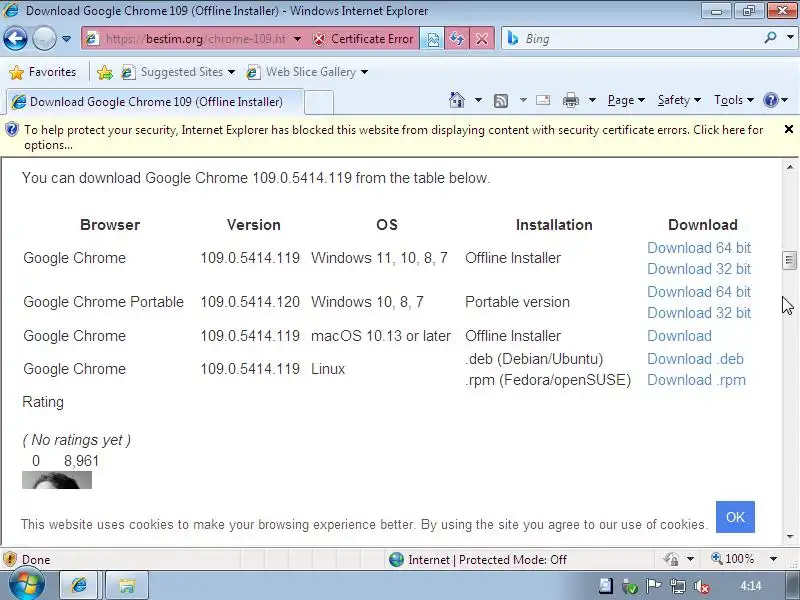Click the green-check security tray icon
800x600 pixels.
(630, 586)
